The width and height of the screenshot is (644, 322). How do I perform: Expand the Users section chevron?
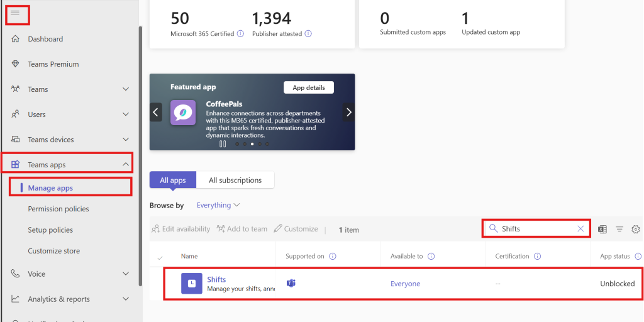126,114
